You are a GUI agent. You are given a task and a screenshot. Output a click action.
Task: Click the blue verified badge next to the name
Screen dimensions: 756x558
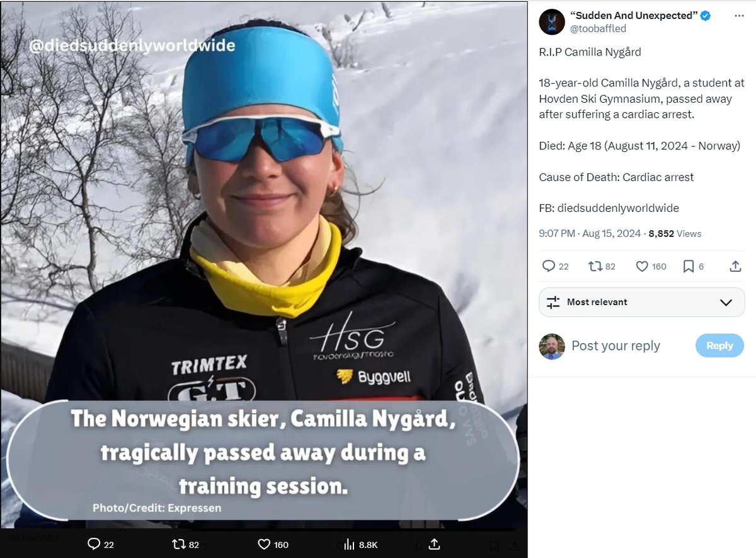click(x=706, y=16)
